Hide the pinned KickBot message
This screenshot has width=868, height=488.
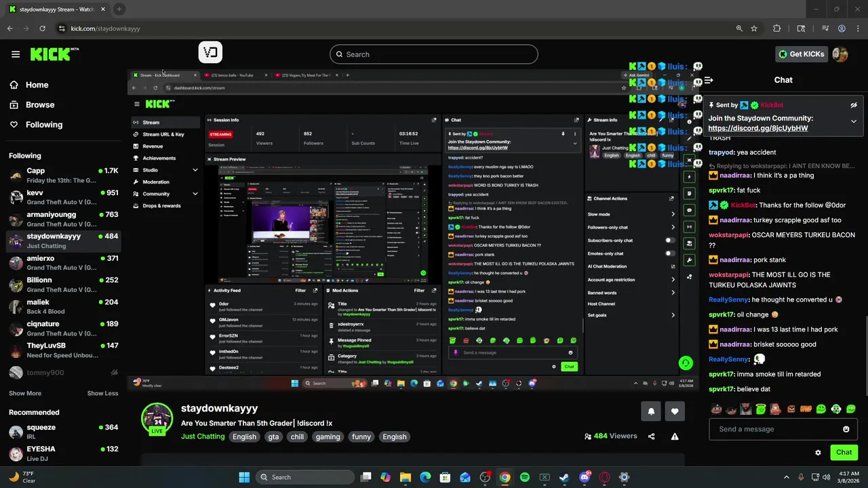tap(854, 105)
